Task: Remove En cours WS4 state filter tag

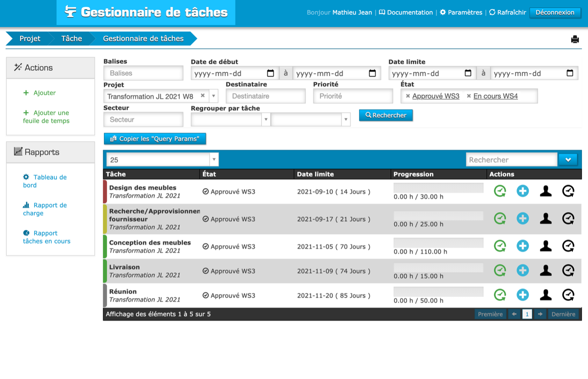Action: [x=469, y=96]
